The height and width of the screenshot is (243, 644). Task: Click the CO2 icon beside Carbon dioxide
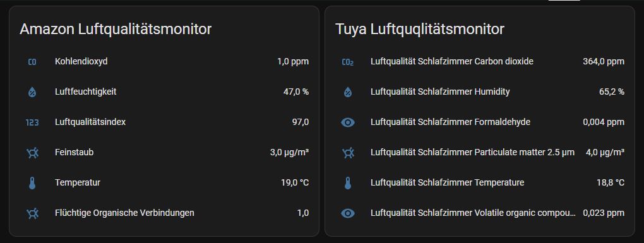click(348, 62)
